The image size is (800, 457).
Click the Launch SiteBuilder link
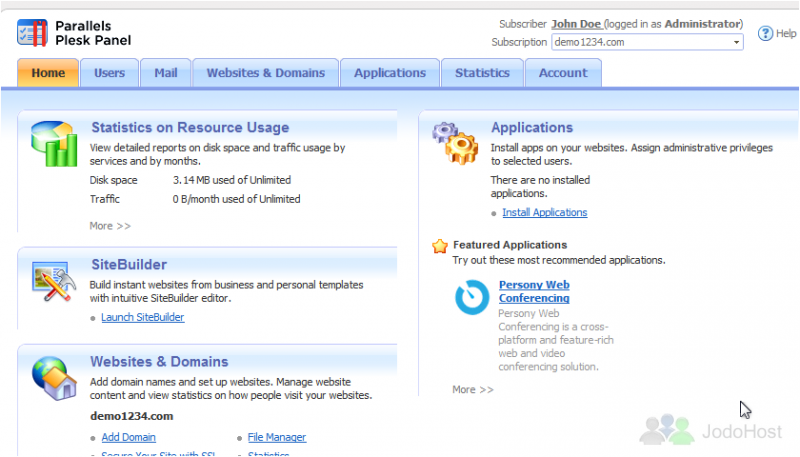click(142, 317)
